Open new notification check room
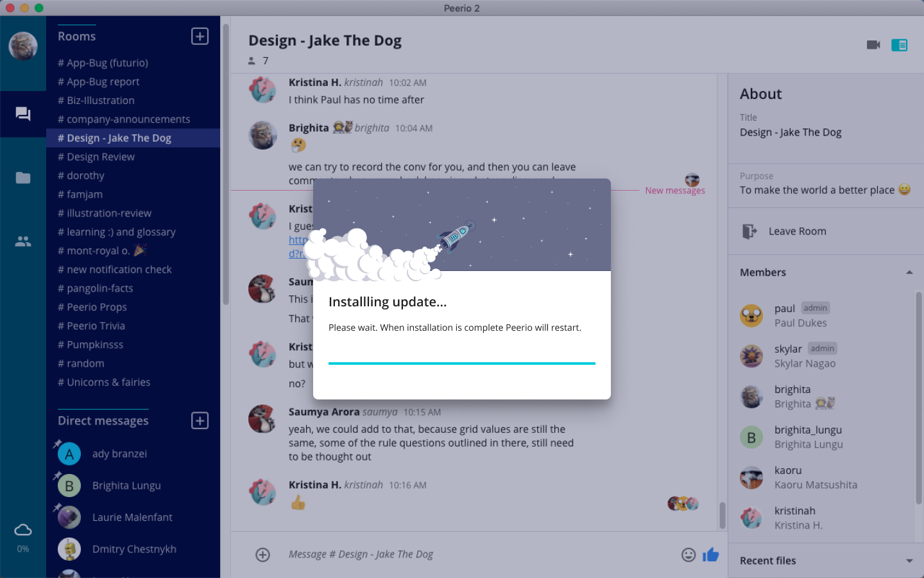Image resolution: width=924 pixels, height=578 pixels. pyautogui.click(x=133, y=270)
